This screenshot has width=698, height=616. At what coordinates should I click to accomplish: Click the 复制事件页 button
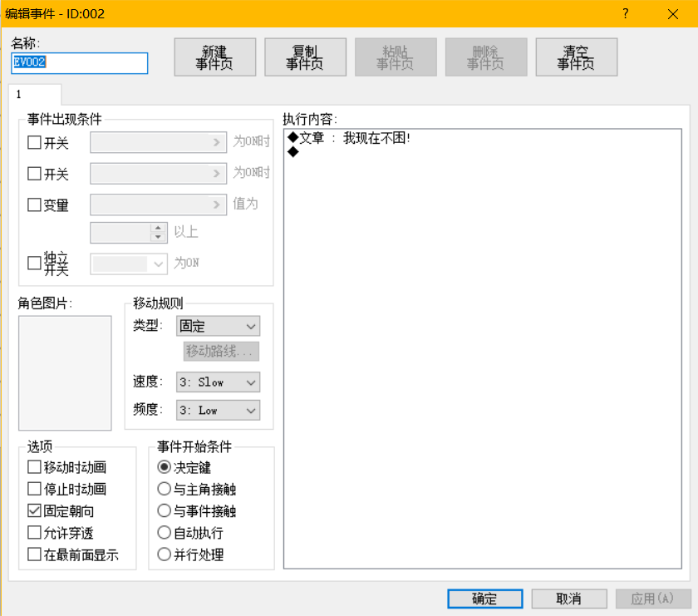(x=306, y=57)
